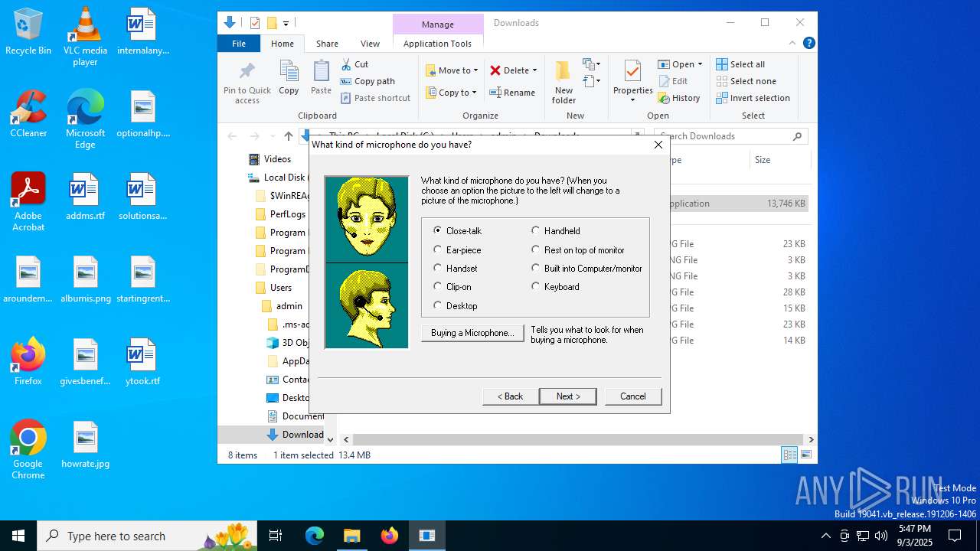Select the Close-talk microphone option
This screenshot has width=980, height=551.
458,230
